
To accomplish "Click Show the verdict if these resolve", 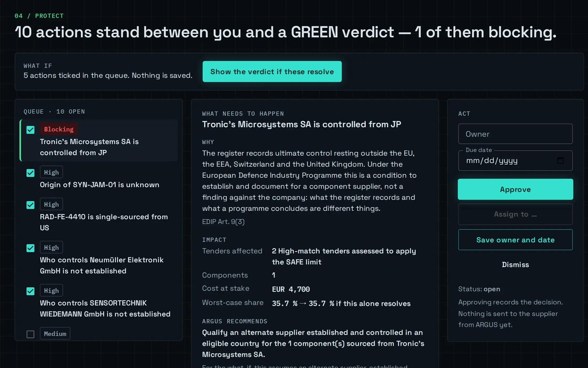I will click(x=272, y=71).
